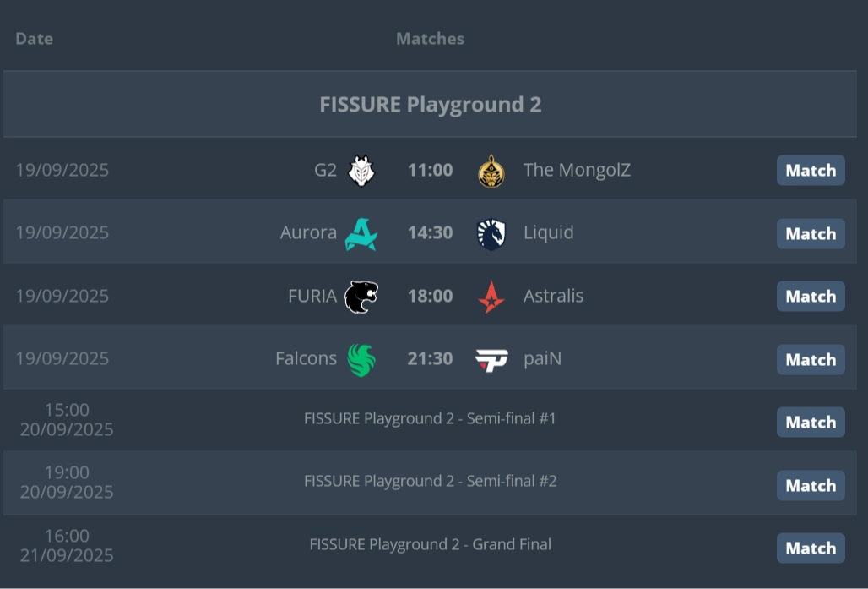The image size is (868, 589).
Task: Open Match for Falcons vs paiN
Action: [811, 360]
